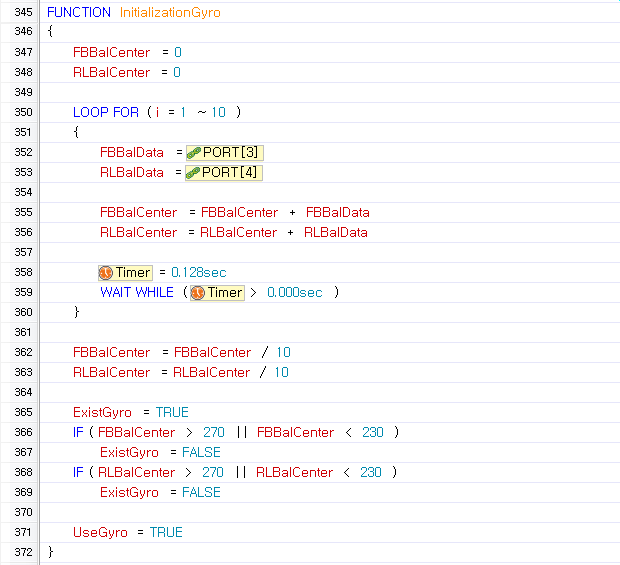Select the FBBalData variable on line 352
The width and height of the screenshot is (620, 565).
point(132,152)
